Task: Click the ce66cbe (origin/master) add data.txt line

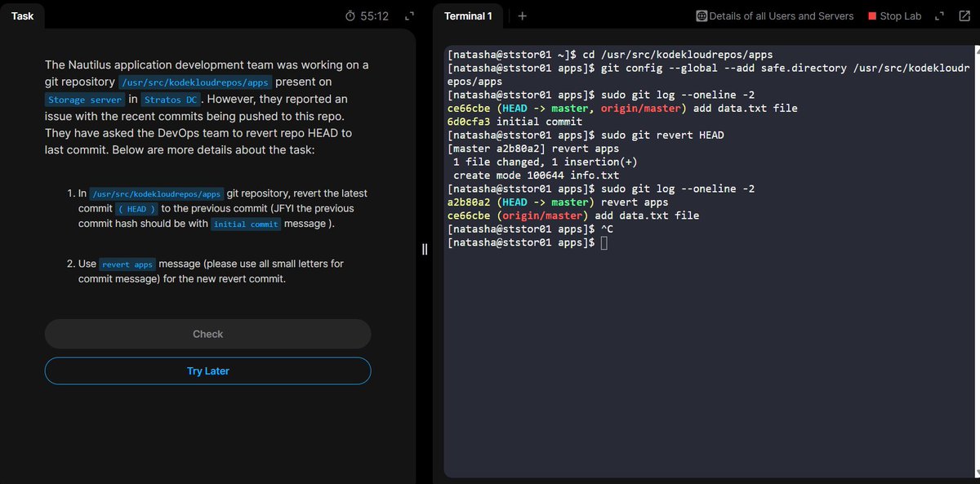Action: tap(573, 215)
